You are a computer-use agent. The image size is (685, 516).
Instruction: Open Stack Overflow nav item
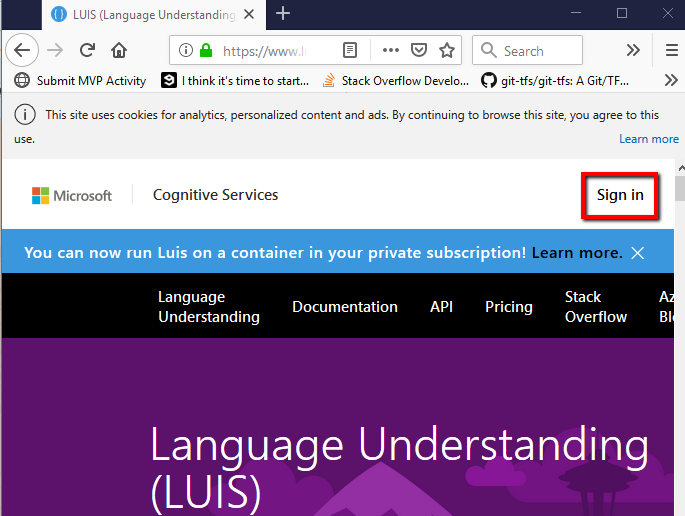coord(596,306)
